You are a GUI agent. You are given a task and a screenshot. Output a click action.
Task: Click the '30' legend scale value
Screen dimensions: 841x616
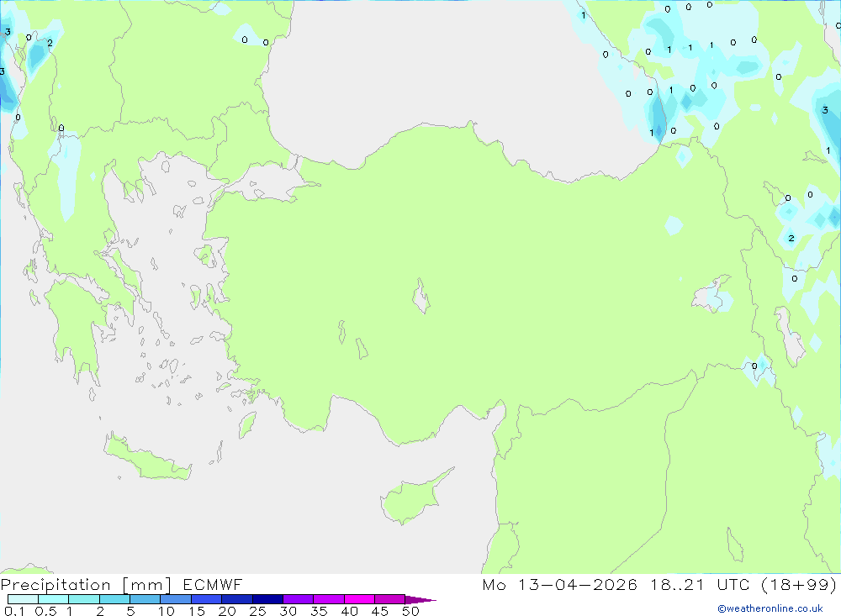point(288,611)
